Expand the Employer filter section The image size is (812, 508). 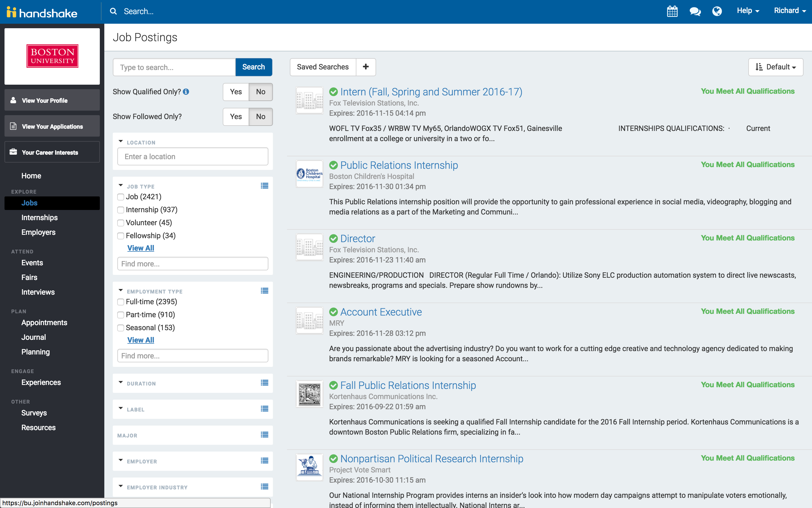coord(121,460)
